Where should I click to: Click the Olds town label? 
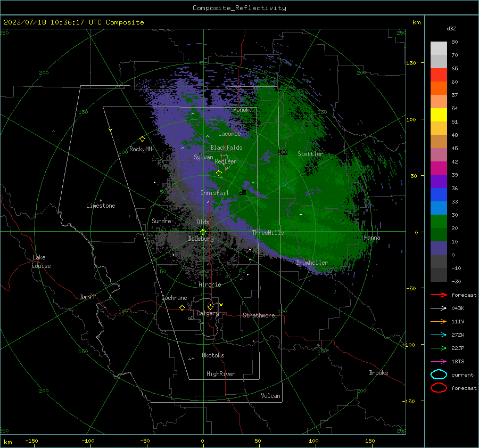tap(203, 222)
